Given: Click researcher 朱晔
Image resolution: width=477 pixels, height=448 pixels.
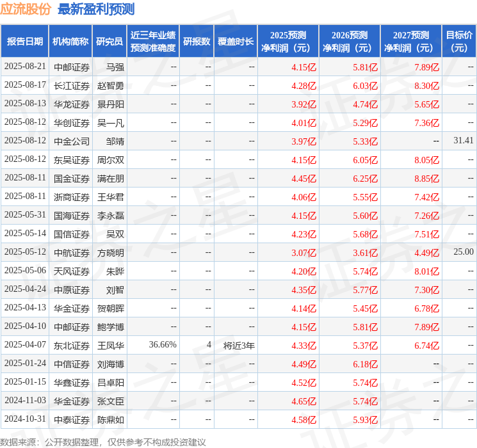Looking at the screenshot, I should (x=115, y=271).
